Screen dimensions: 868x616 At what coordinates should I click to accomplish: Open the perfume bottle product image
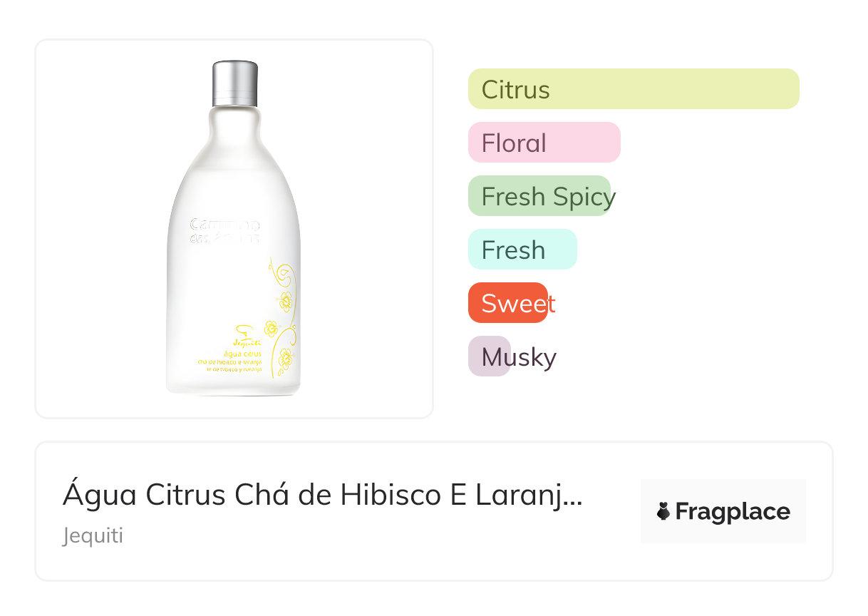234,228
